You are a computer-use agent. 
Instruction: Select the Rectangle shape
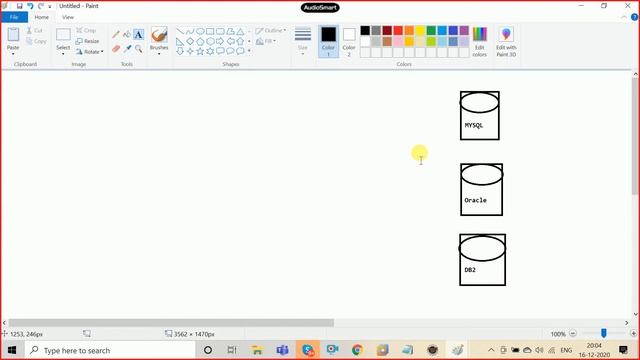coord(210,31)
